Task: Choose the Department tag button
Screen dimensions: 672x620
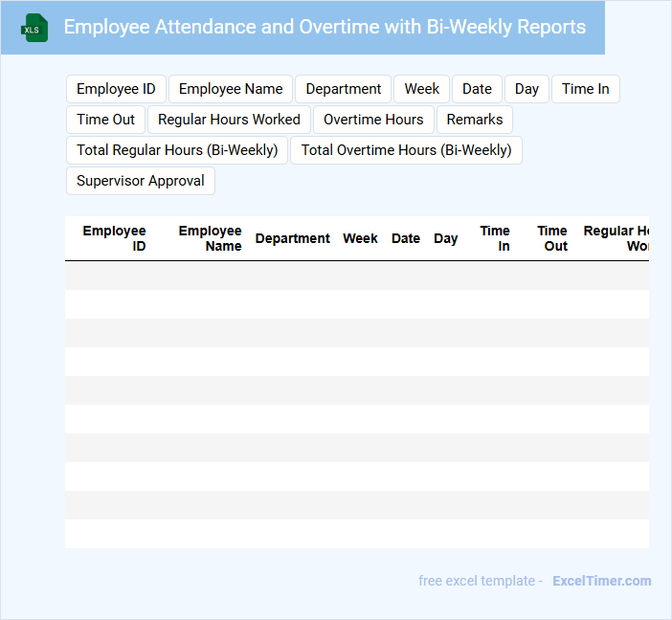Action: pos(344,89)
